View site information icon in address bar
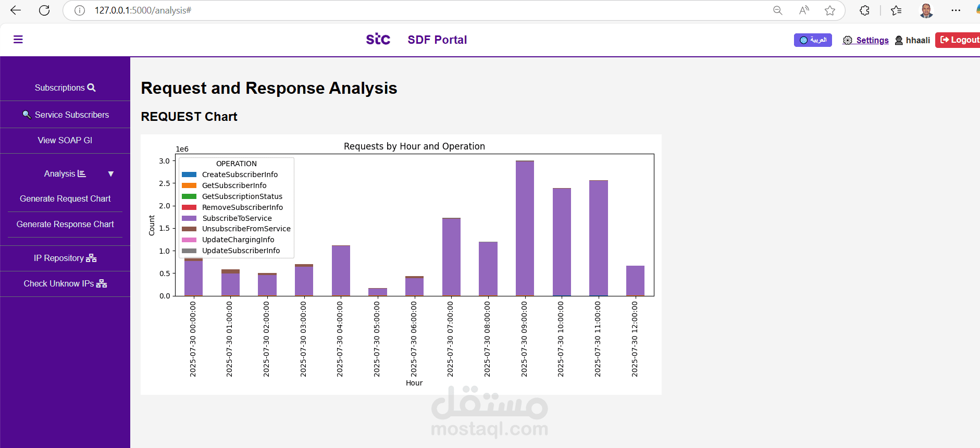This screenshot has width=980, height=448. 80,10
